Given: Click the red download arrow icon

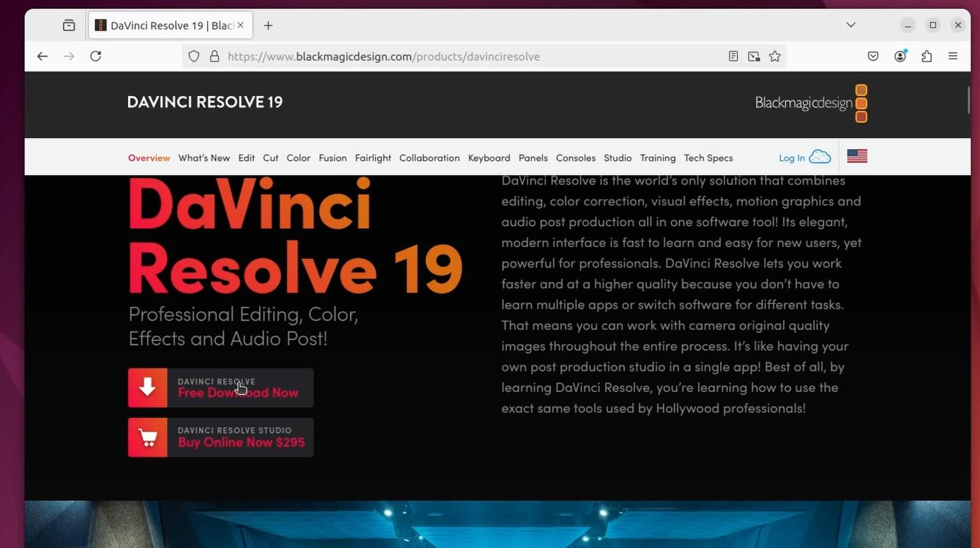Looking at the screenshot, I should point(147,388).
